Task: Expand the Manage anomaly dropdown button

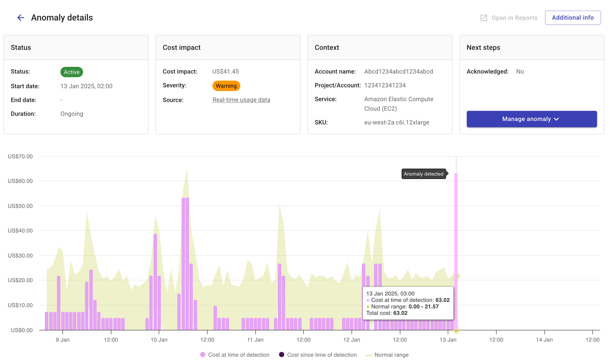Action: click(531, 119)
